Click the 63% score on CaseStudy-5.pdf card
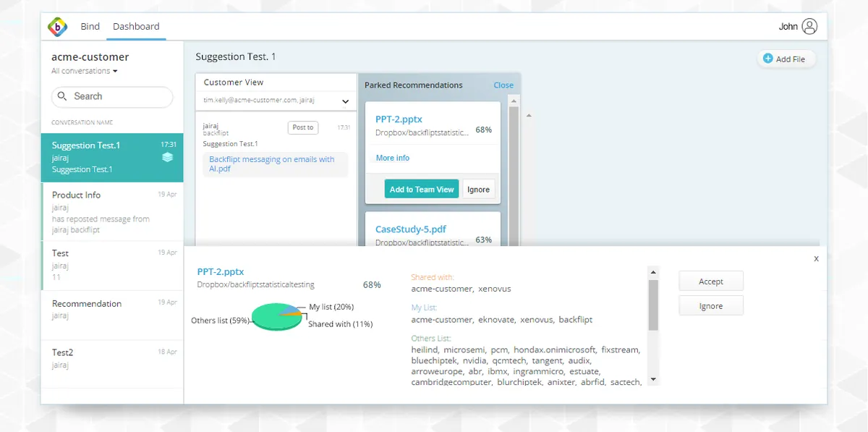 (x=483, y=240)
